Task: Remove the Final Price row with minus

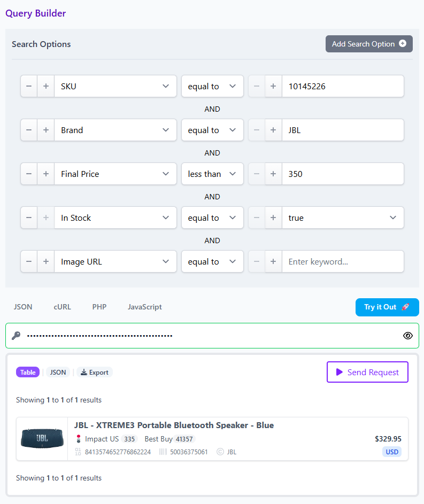Action: [29, 174]
